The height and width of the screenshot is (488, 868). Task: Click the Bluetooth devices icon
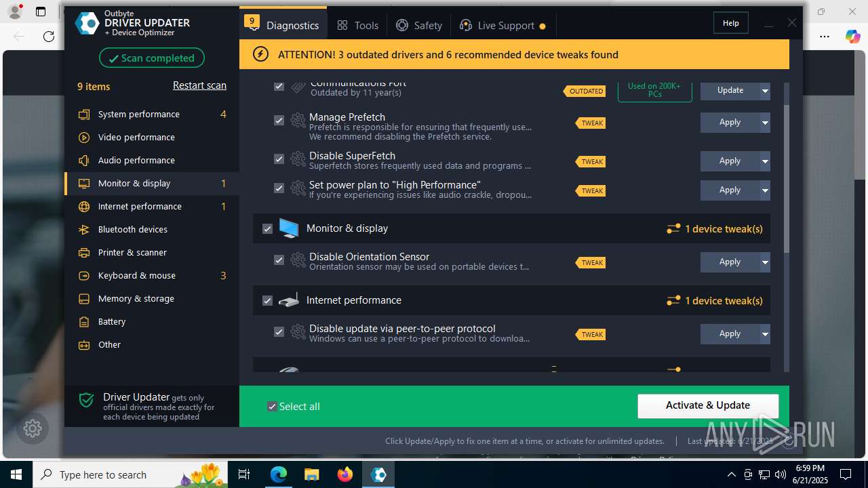(84, 230)
